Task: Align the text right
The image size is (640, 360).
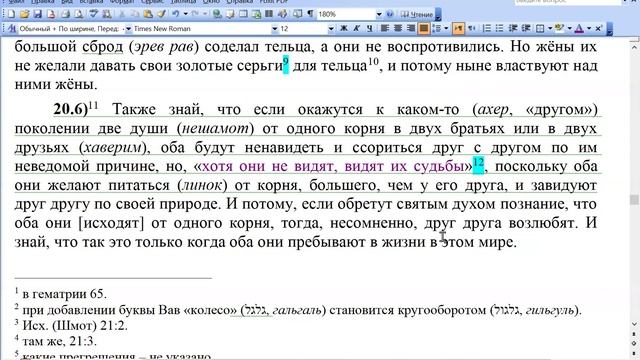Action: pos(411,28)
